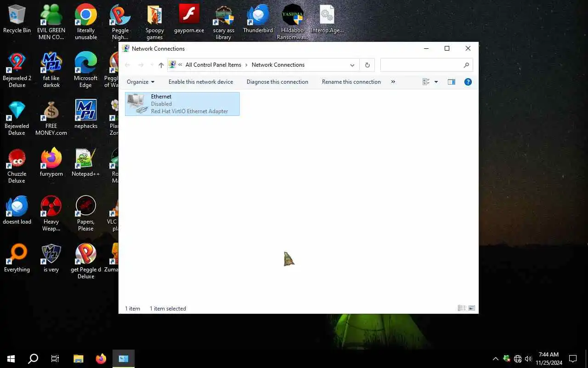Open the clock showing 7:44 AM
The width and height of the screenshot is (588, 368).
pos(548,359)
